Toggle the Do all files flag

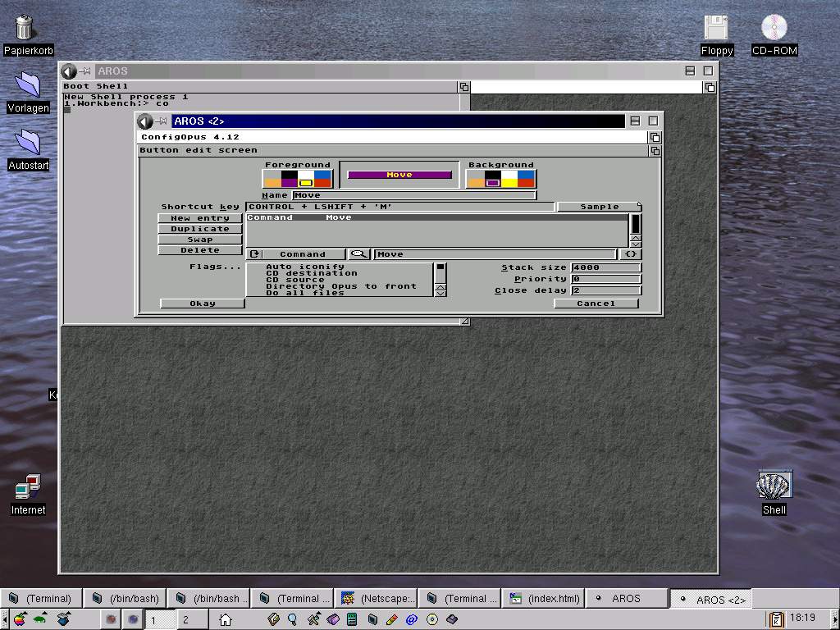point(304,293)
